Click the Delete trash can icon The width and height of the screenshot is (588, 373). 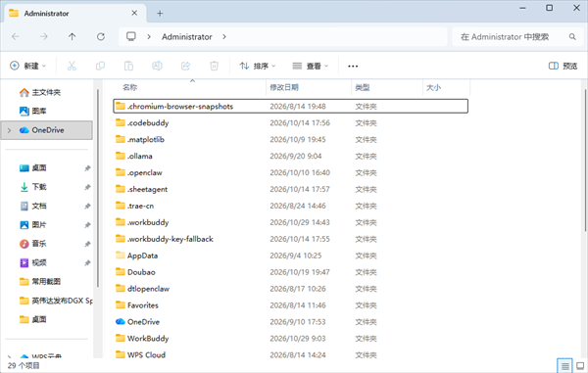[x=214, y=66]
